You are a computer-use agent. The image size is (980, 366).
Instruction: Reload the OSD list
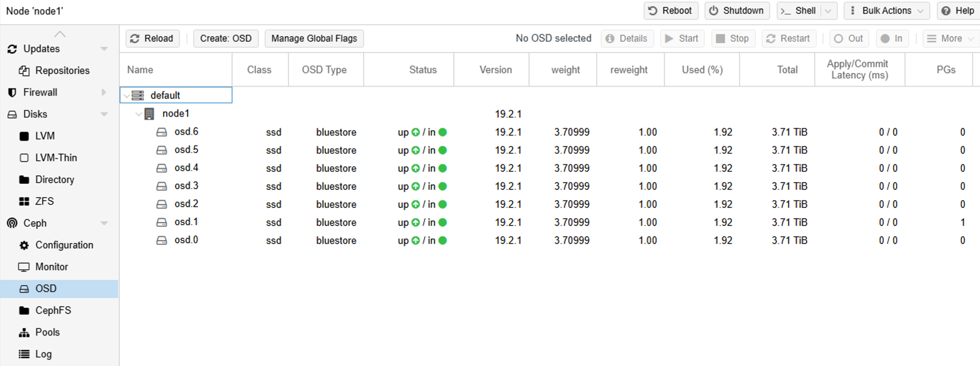coord(152,38)
